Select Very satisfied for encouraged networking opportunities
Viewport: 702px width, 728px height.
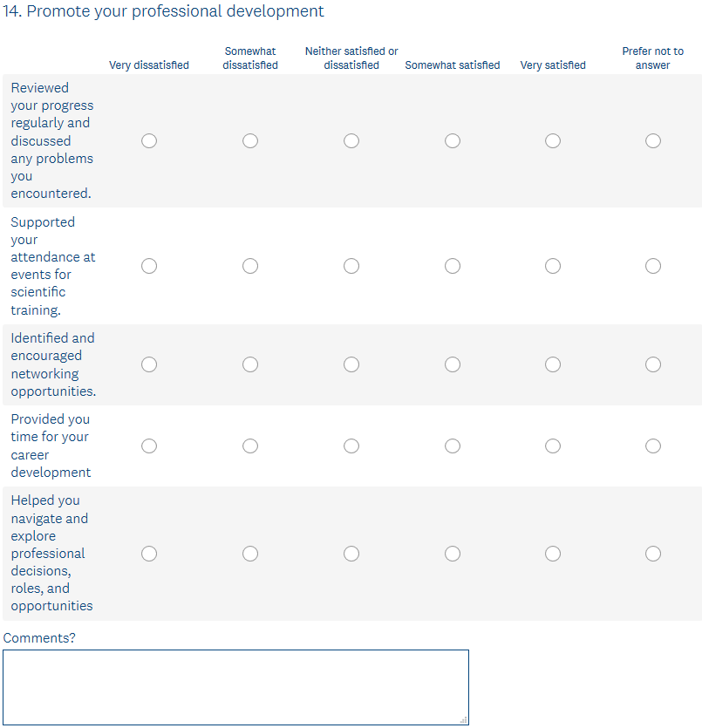[x=553, y=364]
